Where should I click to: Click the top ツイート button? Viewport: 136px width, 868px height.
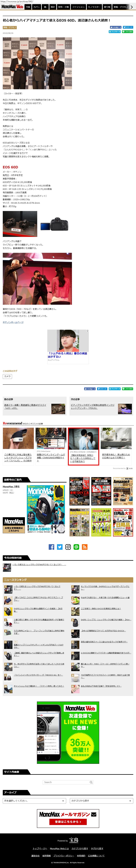click(x=128, y=27)
